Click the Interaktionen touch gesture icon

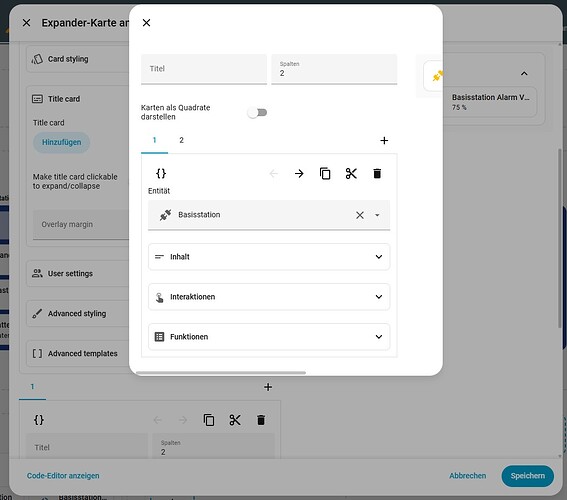pos(159,297)
